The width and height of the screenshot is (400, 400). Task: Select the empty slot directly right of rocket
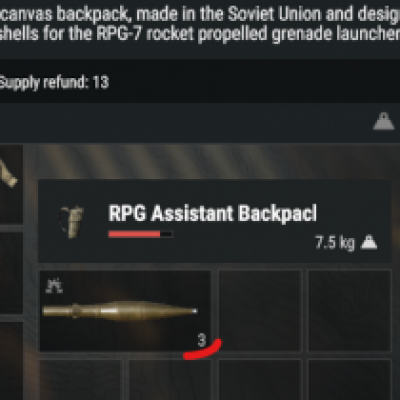(260, 311)
